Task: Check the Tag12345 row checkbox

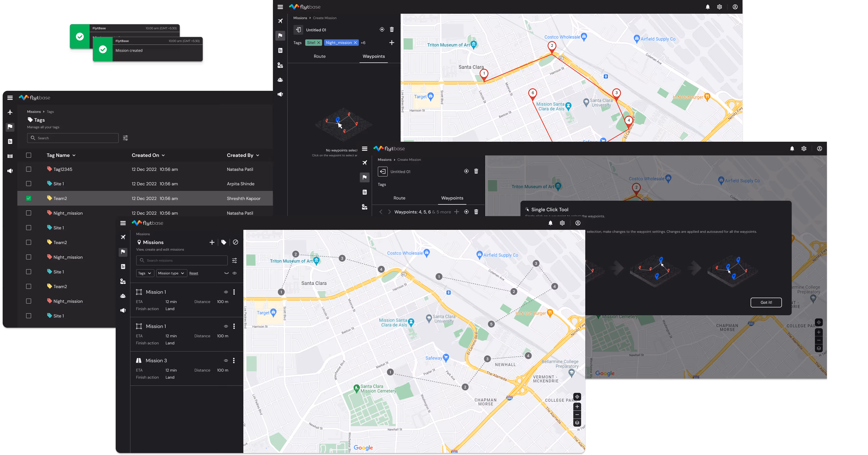Action: coord(29,169)
